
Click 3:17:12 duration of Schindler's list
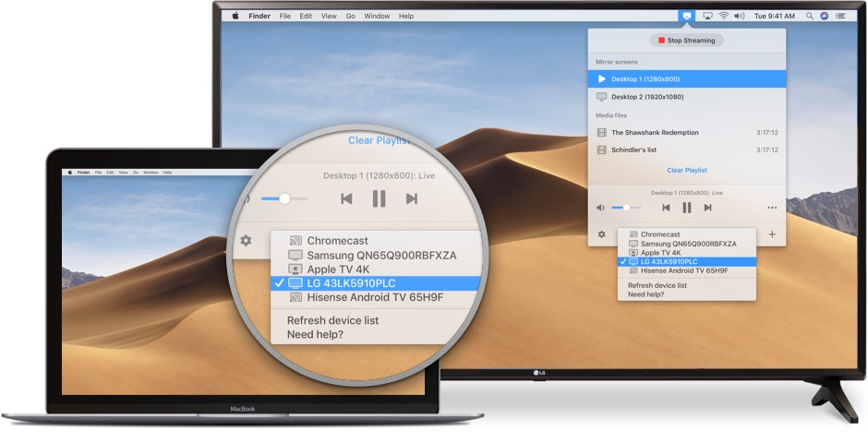tap(767, 150)
